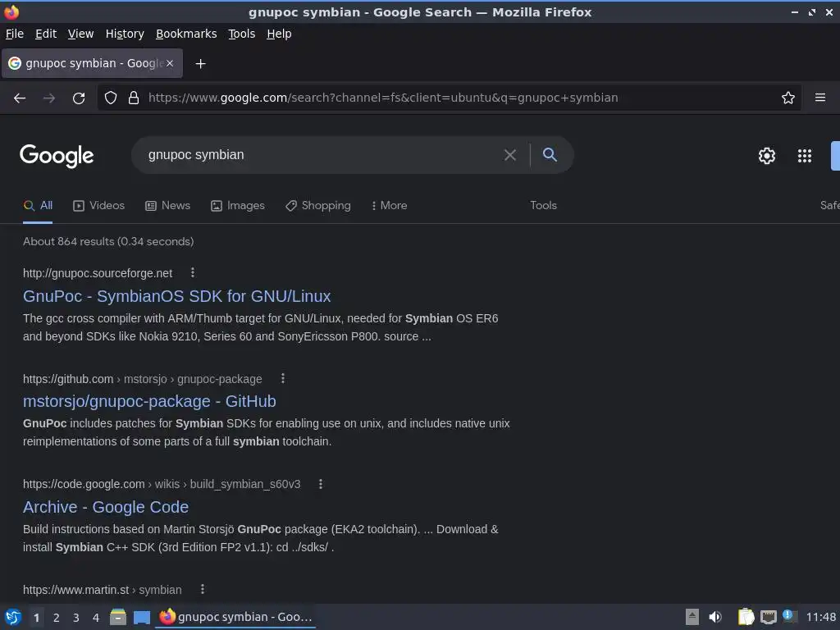Click into the Google search field
840x630 pixels.
pyautogui.click(x=322, y=155)
